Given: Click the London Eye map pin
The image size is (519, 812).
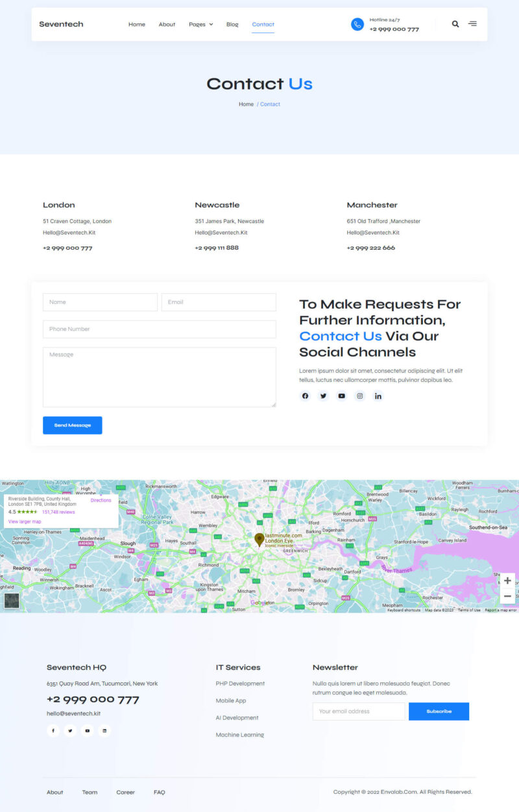Looking at the screenshot, I should (x=259, y=540).
